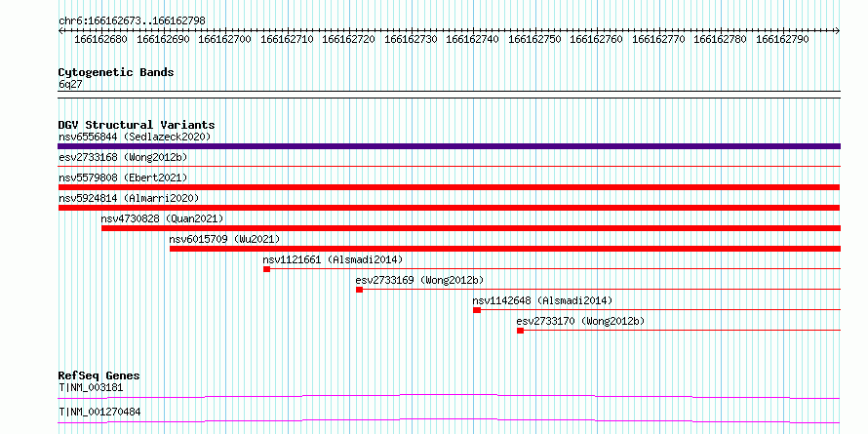Open variant label nsv5924814 (Almarri2020)
The image size is (868, 434).
click(x=129, y=198)
